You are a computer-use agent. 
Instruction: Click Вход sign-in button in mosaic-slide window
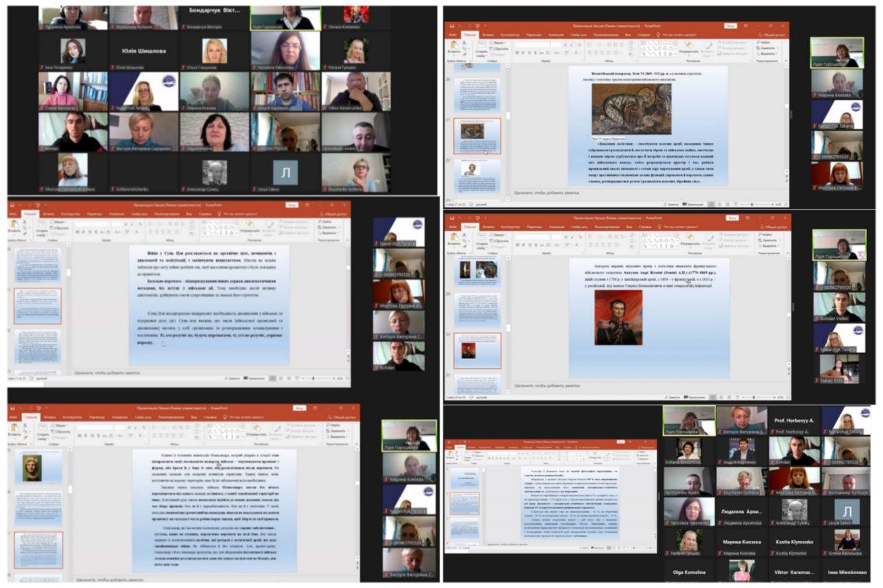730,26
